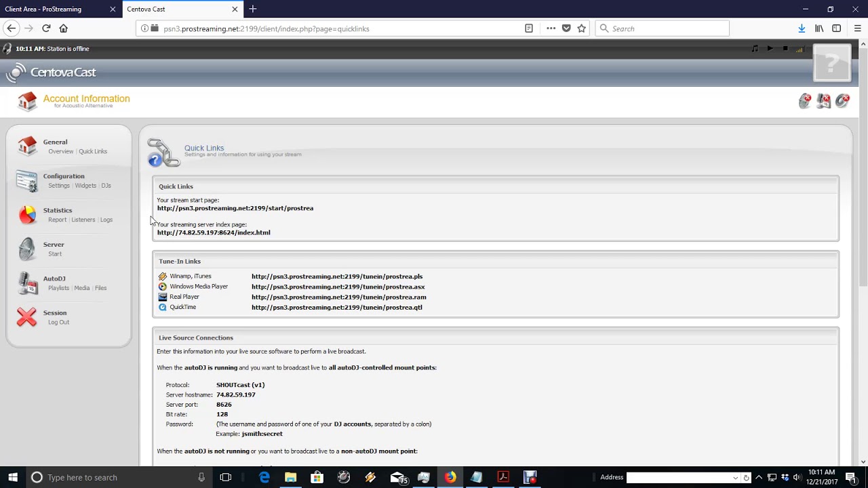The image size is (868, 488).
Task: Open Microsoft Edge from taskbar
Action: coord(264,477)
